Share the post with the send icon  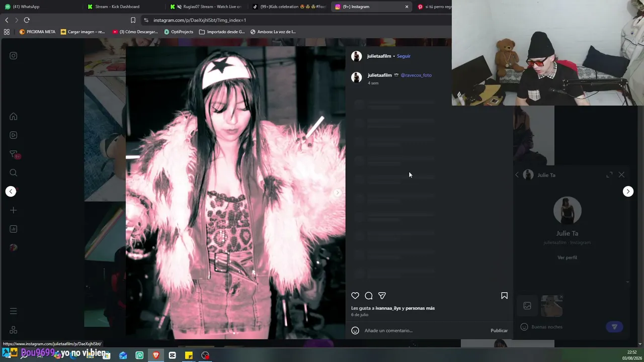[x=382, y=296]
